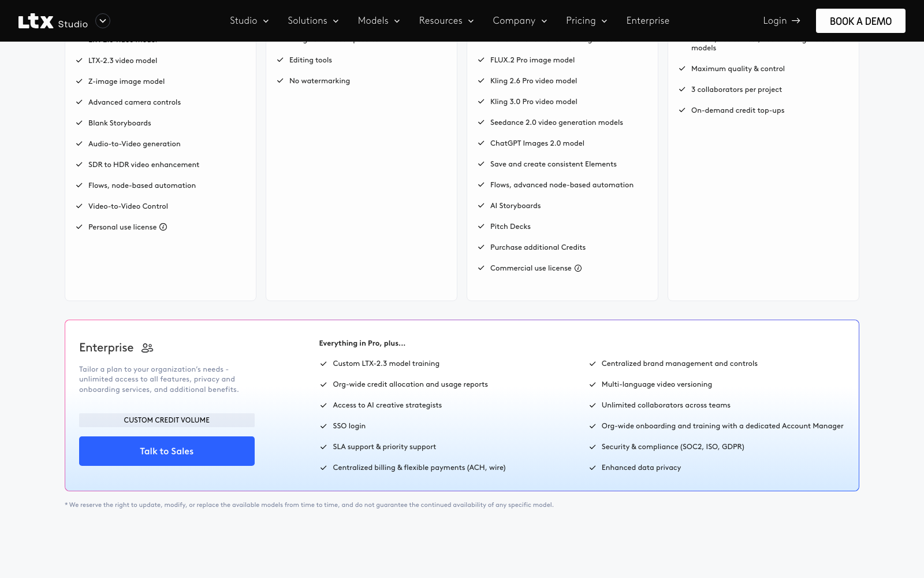Select the dedicated Account Manager feature line

point(722,426)
